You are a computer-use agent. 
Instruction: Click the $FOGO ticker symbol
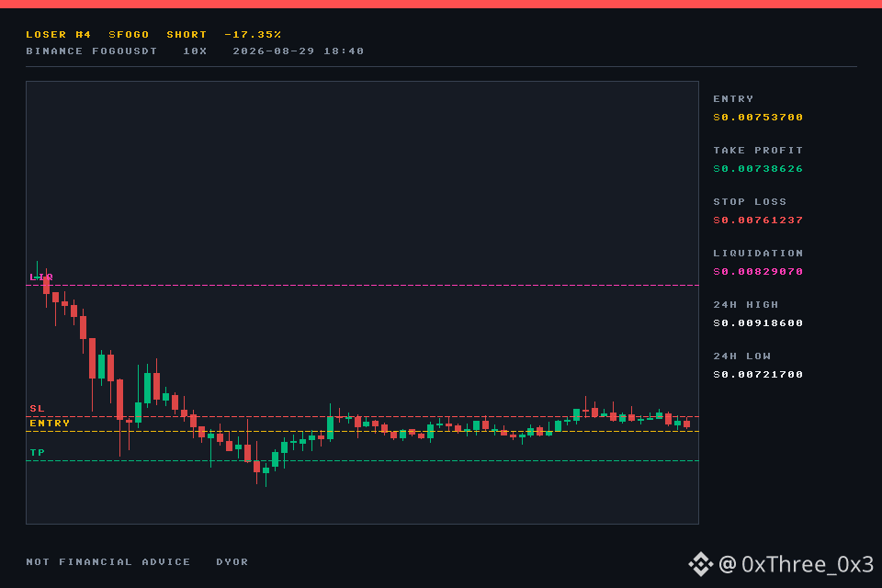[129, 35]
